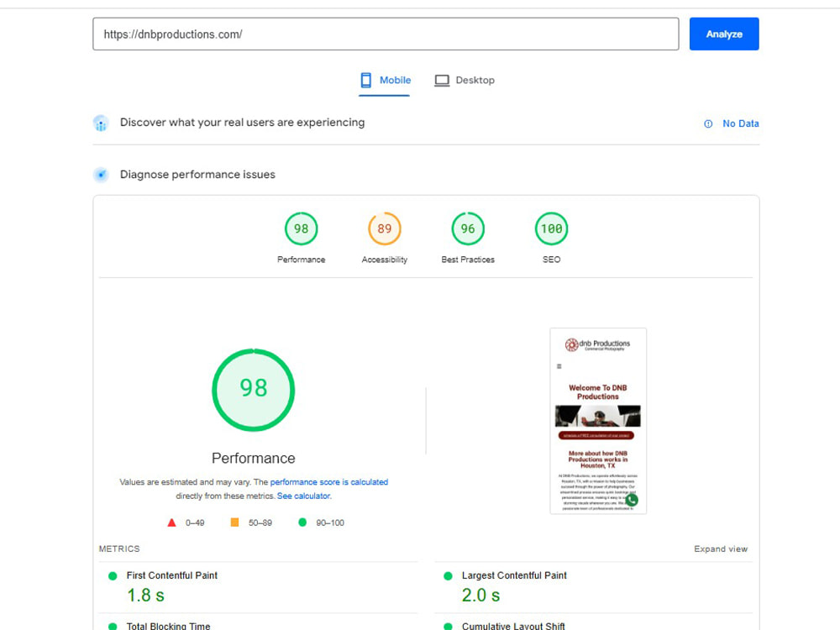Click the Cumulative Layout Shift metric label
The image size is (840, 630).
(x=513, y=626)
